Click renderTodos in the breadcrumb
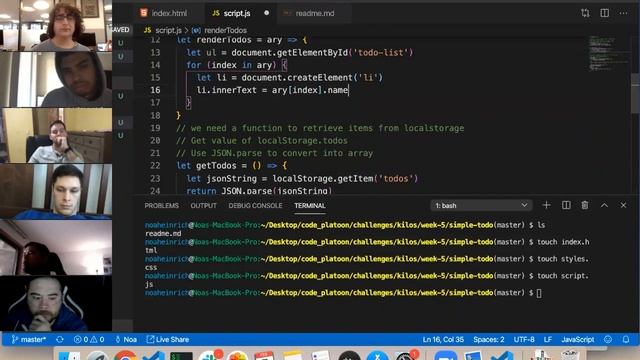This screenshot has height=360, width=640. (225, 30)
